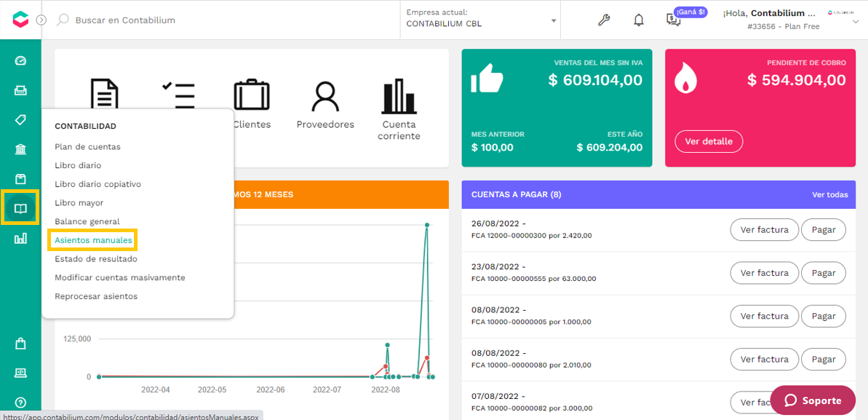Select Estado de resultado menu item
The width and height of the screenshot is (868, 420).
tap(96, 258)
